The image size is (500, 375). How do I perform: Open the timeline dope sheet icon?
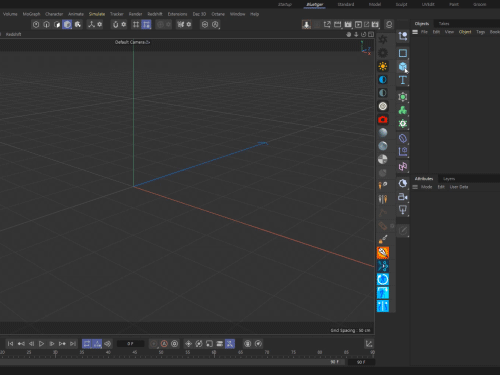point(369,344)
